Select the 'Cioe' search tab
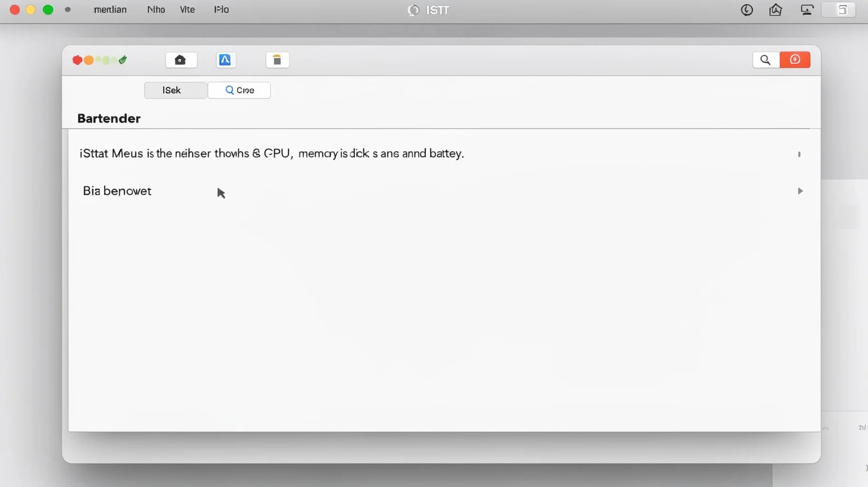Viewport: 868px width, 487px height. click(x=239, y=90)
